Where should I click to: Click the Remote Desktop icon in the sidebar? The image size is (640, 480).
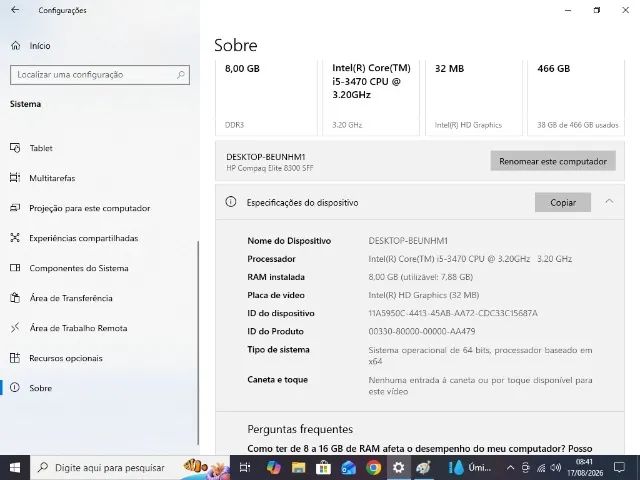(x=15, y=328)
